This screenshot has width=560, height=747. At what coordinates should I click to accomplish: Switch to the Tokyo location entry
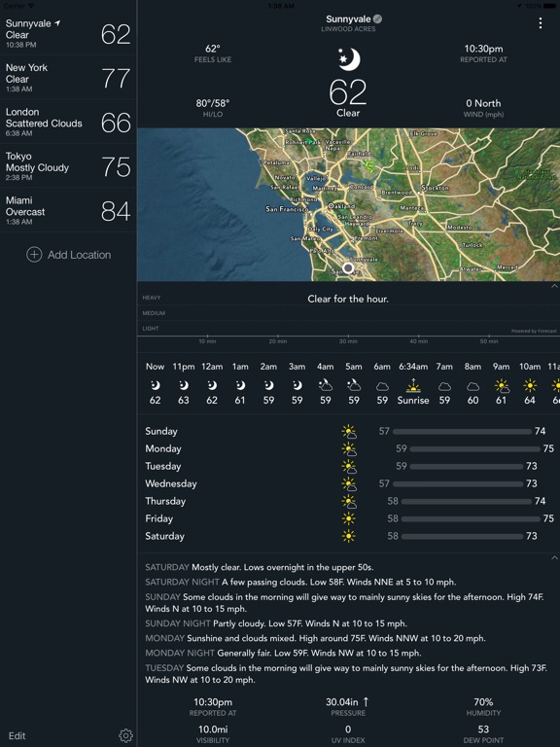click(x=68, y=165)
